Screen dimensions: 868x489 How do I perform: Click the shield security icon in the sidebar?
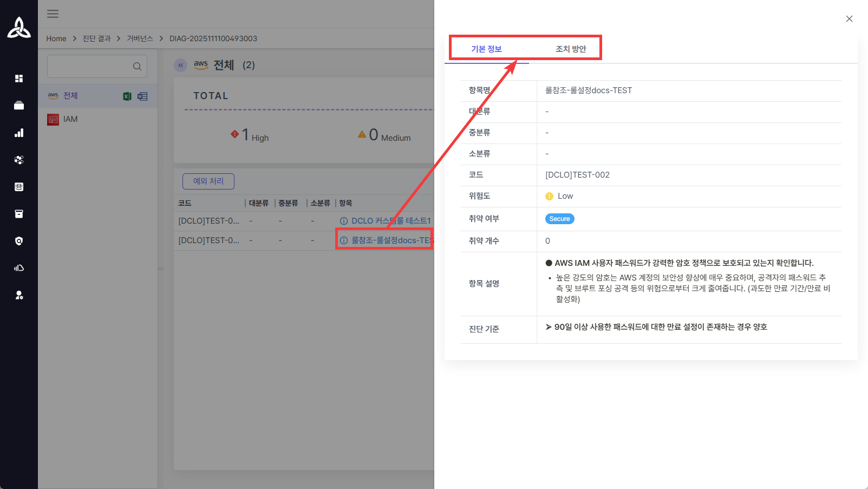coord(19,241)
